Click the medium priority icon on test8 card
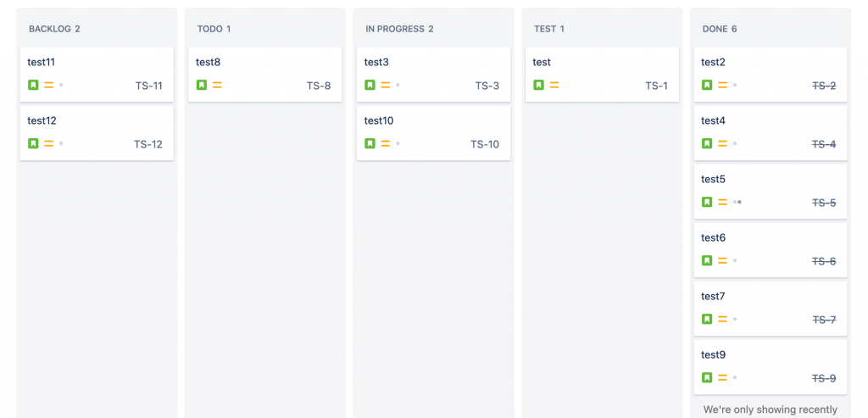Viewport: 868px width, 418px height. coord(217,85)
